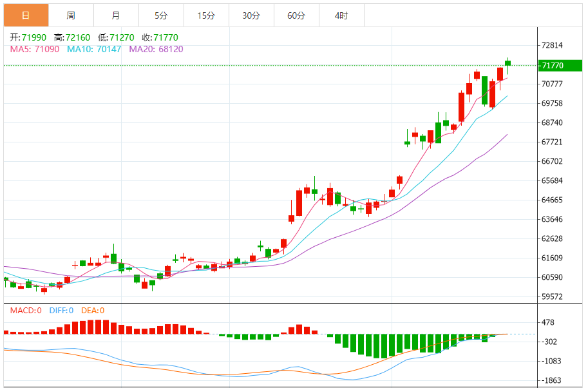Viewport: 588px width, 388px height.
Task: Click the 62628 price axis label
Action: pos(552,238)
